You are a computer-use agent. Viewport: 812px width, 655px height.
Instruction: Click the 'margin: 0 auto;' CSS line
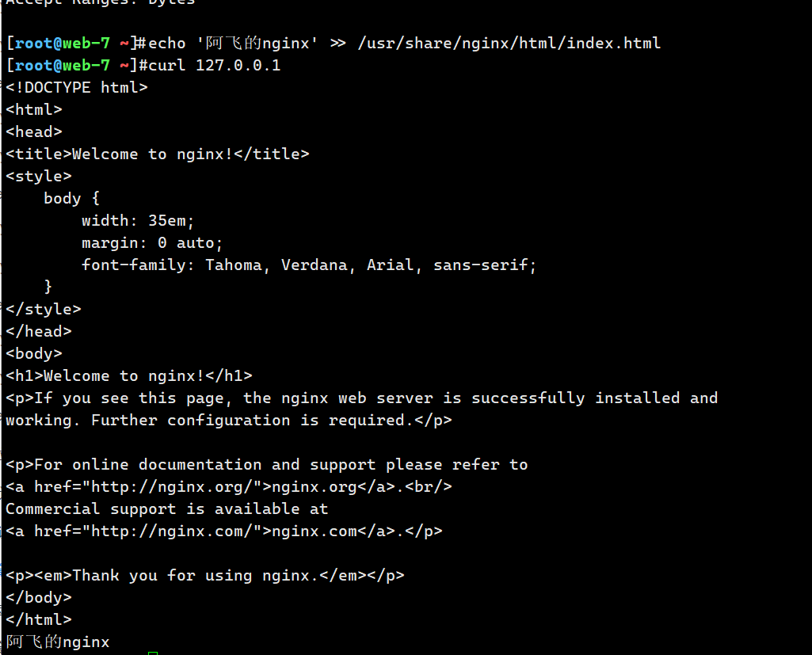pos(152,242)
